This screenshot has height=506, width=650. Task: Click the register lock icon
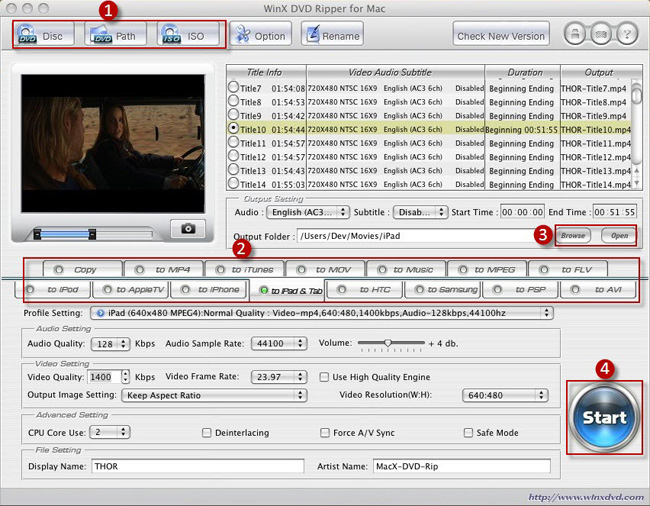575,34
